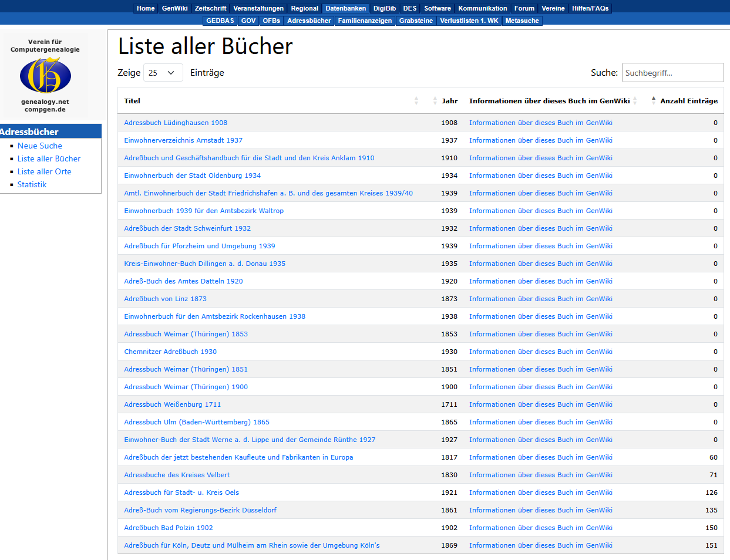Open Adressbuch Weimar (Thüringen) 1851
The image size is (730, 560).
(x=186, y=369)
